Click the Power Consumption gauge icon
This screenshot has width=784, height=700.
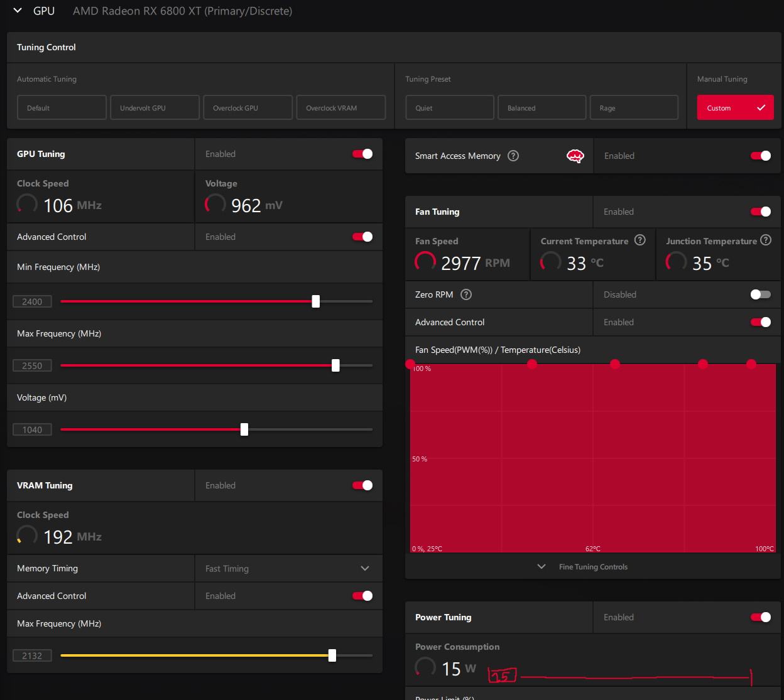point(425,667)
